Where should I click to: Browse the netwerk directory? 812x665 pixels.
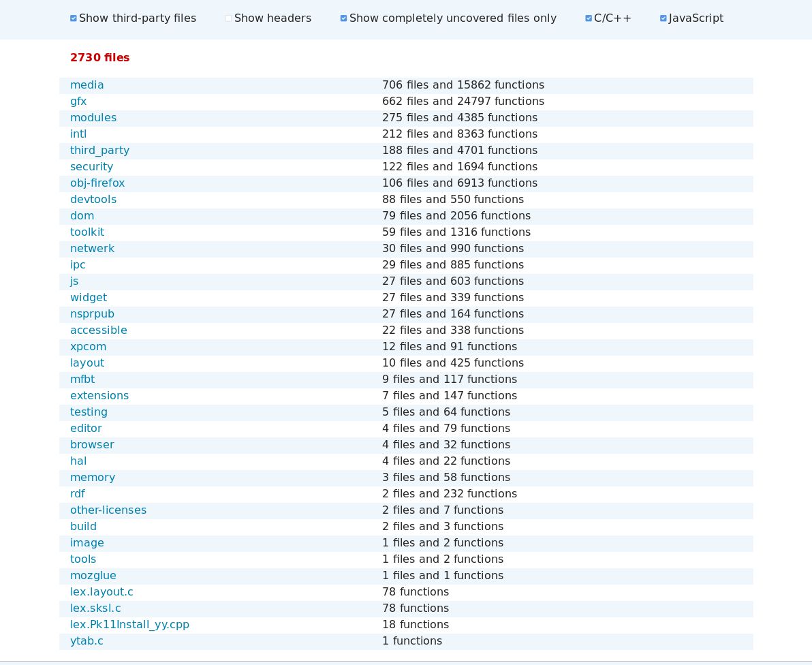(92, 249)
